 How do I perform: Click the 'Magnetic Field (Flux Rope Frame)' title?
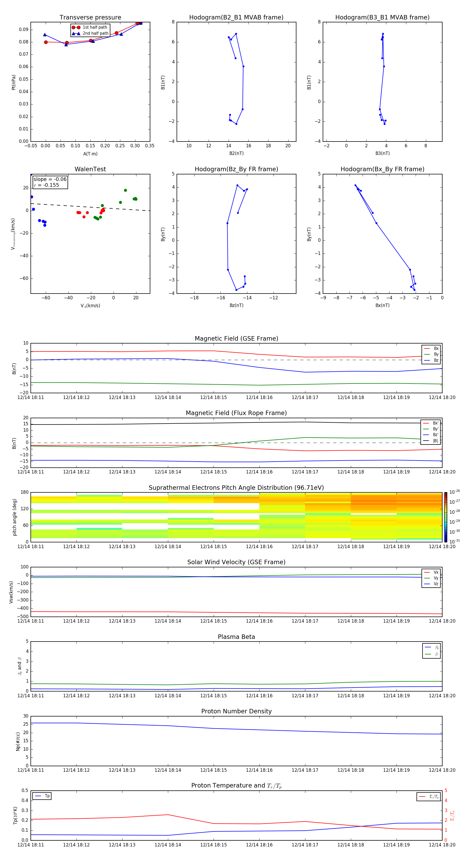(x=236, y=413)
